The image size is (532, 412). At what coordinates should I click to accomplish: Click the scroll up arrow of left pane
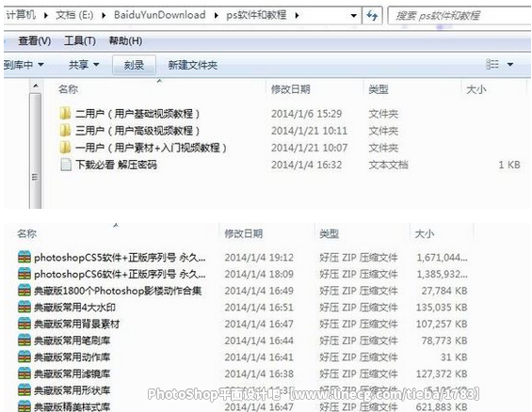click(35, 87)
